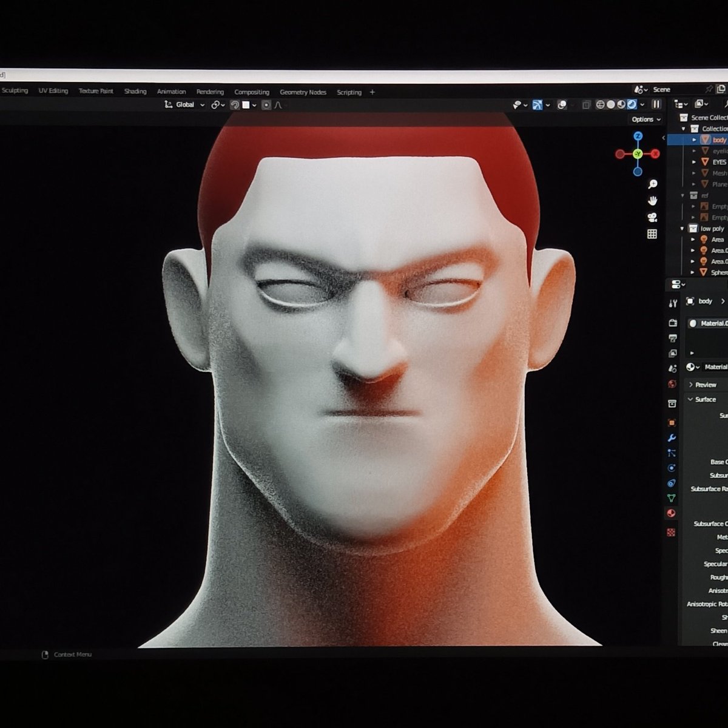This screenshot has height=728, width=728.
Task: Collapse the Collection in outliner
Action: click(x=684, y=129)
